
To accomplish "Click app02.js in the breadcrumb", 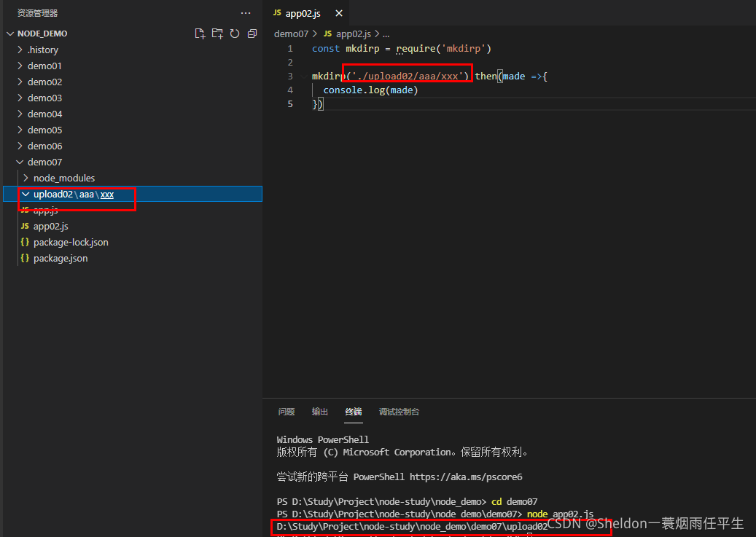I will point(354,34).
